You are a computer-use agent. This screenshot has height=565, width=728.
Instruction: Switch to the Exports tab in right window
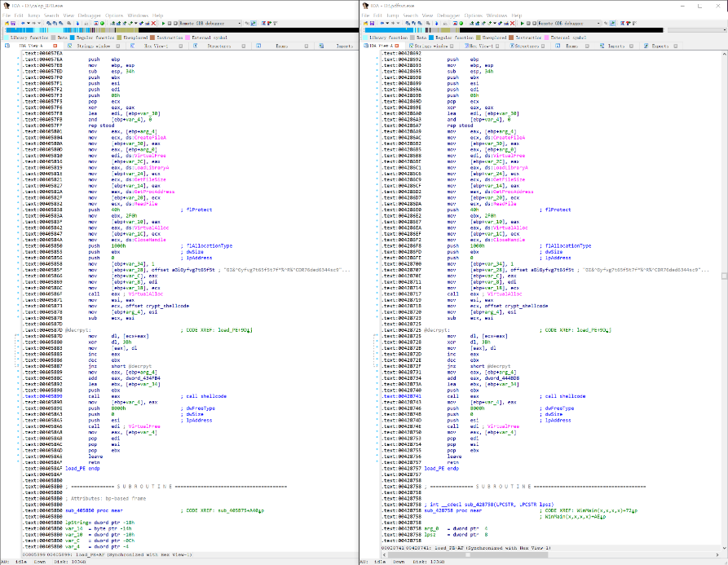pos(659,46)
